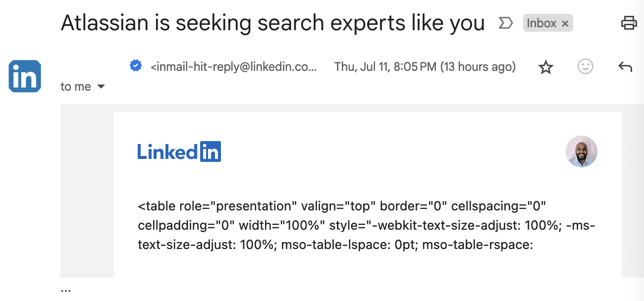Click the Inbox label chip

pos(541,23)
